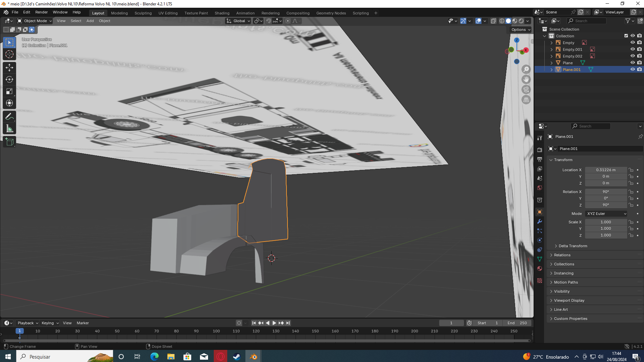This screenshot has width=644, height=362.
Task: Click the Add Cube tool
Action: tap(9, 142)
